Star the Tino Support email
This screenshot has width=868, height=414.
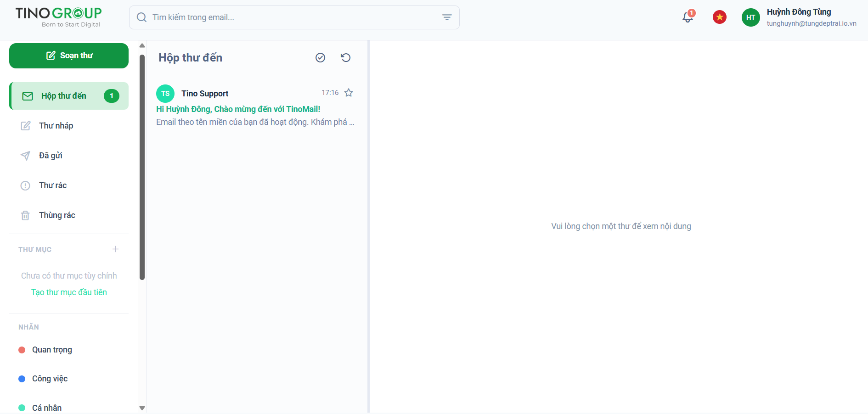pos(349,93)
